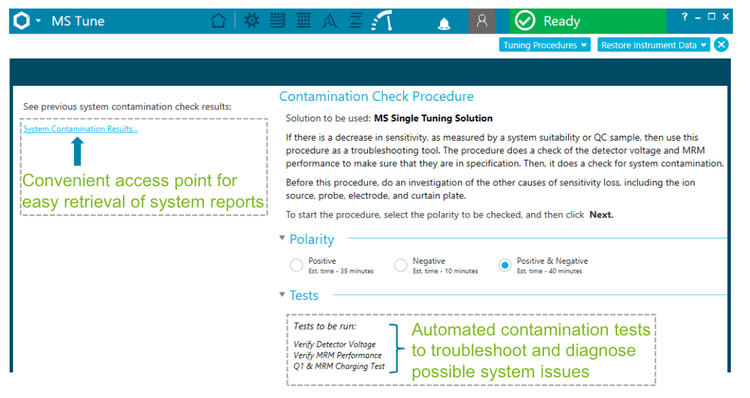Open the probe spray toolbar icon
Image resolution: width=750 pixels, height=398 pixels.
pyautogui.click(x=382, y=21)
